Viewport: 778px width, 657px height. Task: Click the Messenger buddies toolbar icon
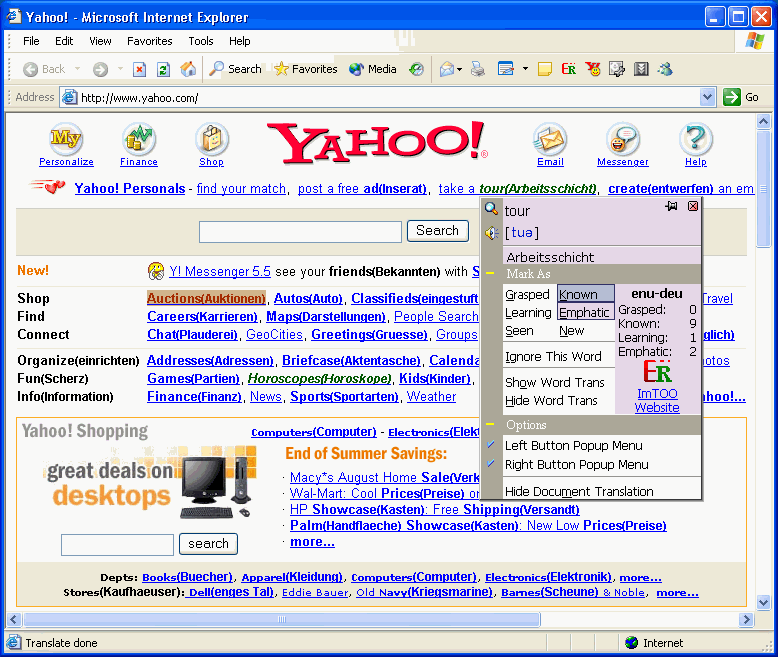click(x=665, y=69)
